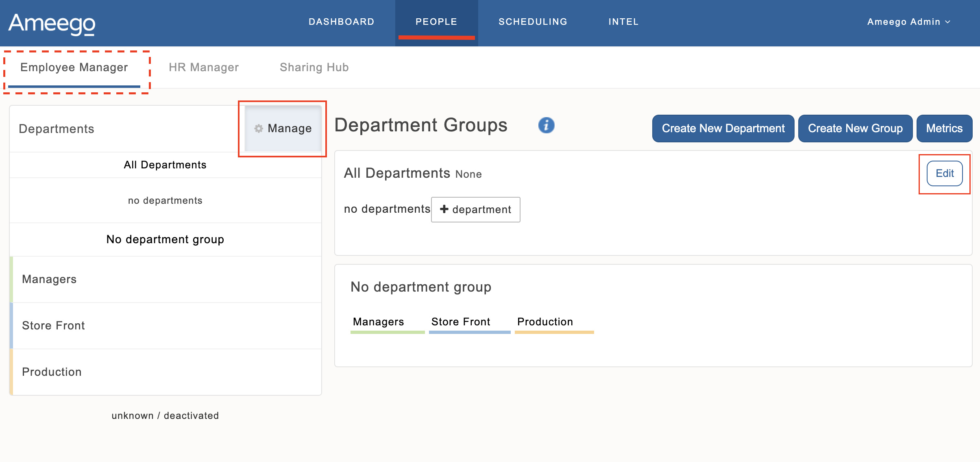Click the Create New Group button
Viewport: 980px width, 462px height.
pyautogui.click(x=856, y=128)
